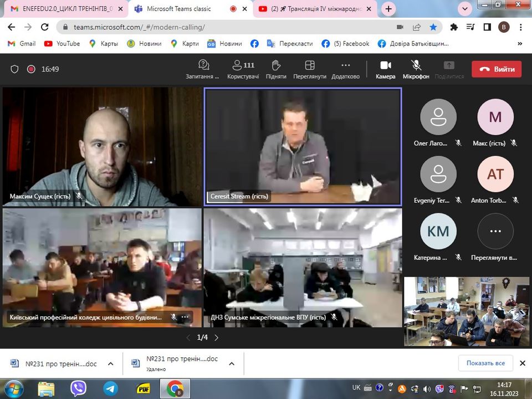
Task: Expand options for the deleted №231 download
Action: (232, 364)
